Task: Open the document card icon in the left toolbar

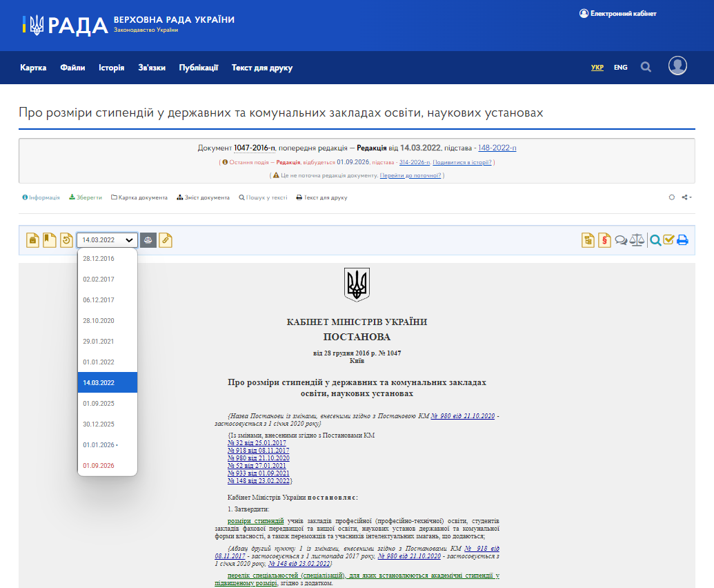Action: click(32, 239)
